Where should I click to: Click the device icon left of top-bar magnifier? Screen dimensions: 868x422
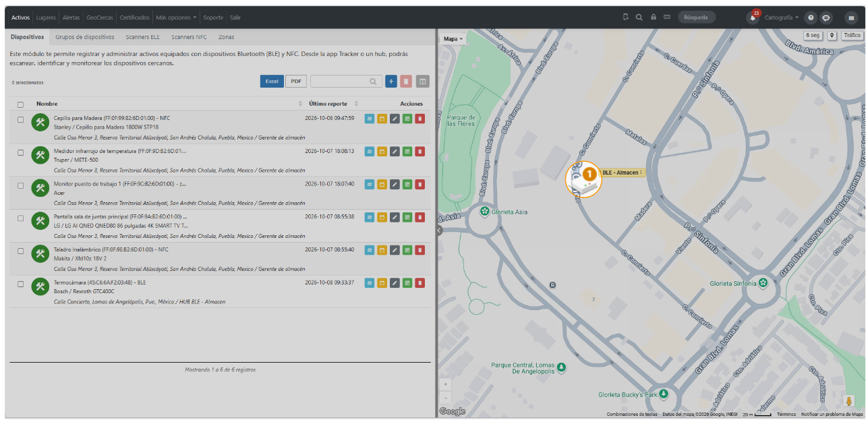[626, 18]
